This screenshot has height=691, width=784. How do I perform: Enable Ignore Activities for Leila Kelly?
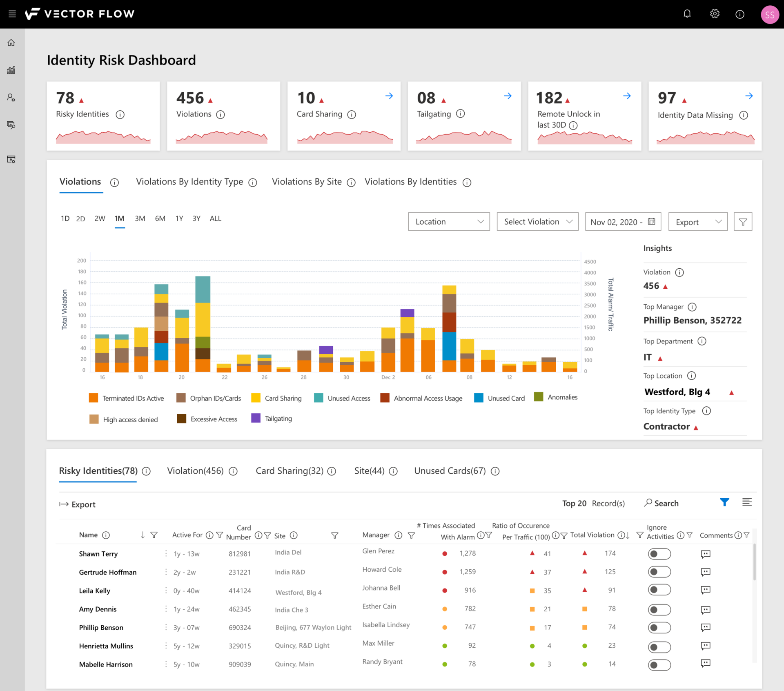[659, 590]
